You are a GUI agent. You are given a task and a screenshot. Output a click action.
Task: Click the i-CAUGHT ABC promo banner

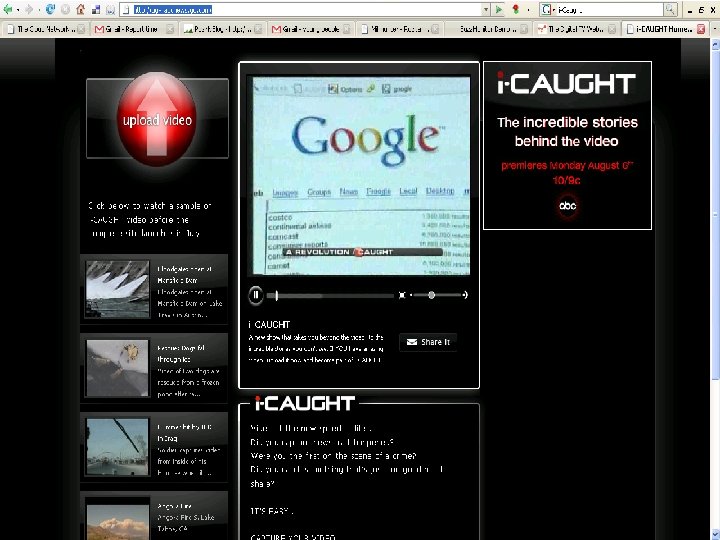pyautogui.click(x=567, y=145)
